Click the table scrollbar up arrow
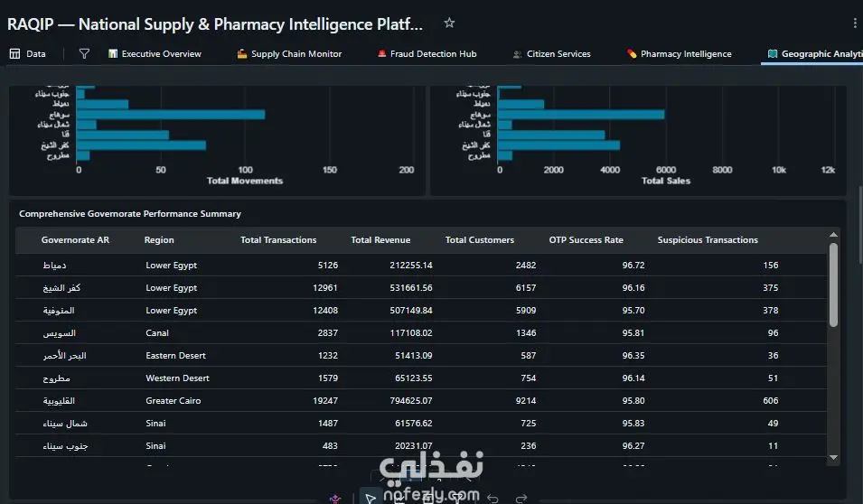 (833, 235)
